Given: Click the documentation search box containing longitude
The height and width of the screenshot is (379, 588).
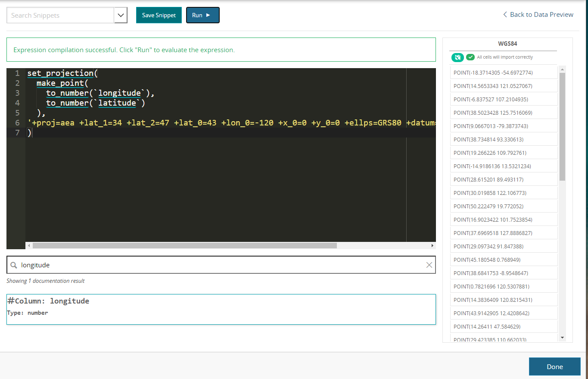Looking at the screenshot, I should [221, 265].
